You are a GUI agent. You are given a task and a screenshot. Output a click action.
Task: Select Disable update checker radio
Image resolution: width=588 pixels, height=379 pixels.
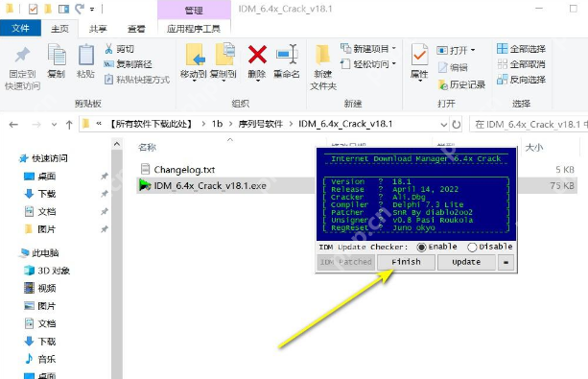point(472,247)
